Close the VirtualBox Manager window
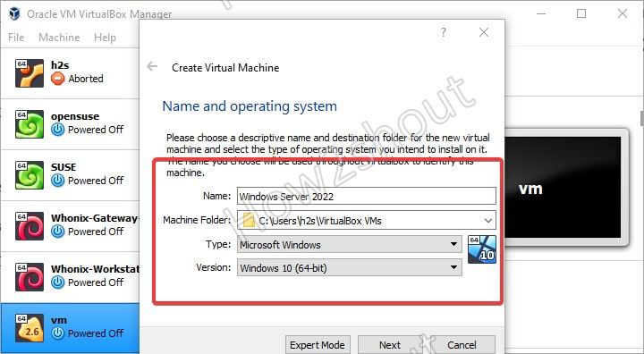The image size is (644, 354). tap(623, 13)
